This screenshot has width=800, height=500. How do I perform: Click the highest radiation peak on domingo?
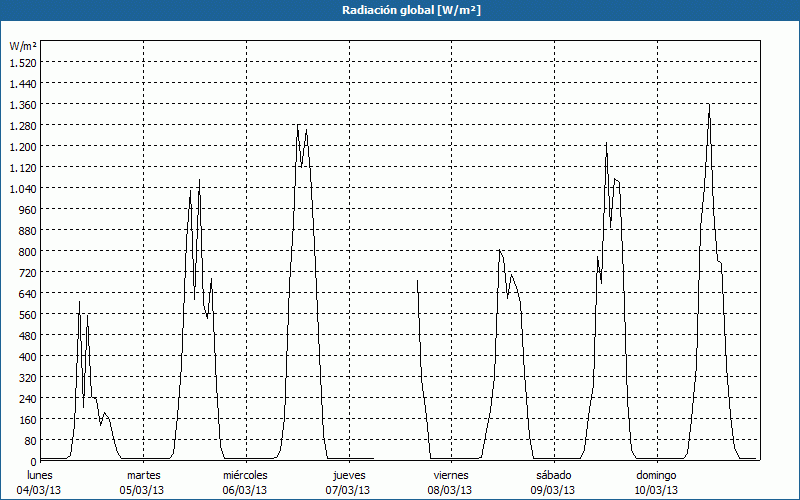pyautogui.click(x=709, y=104)
